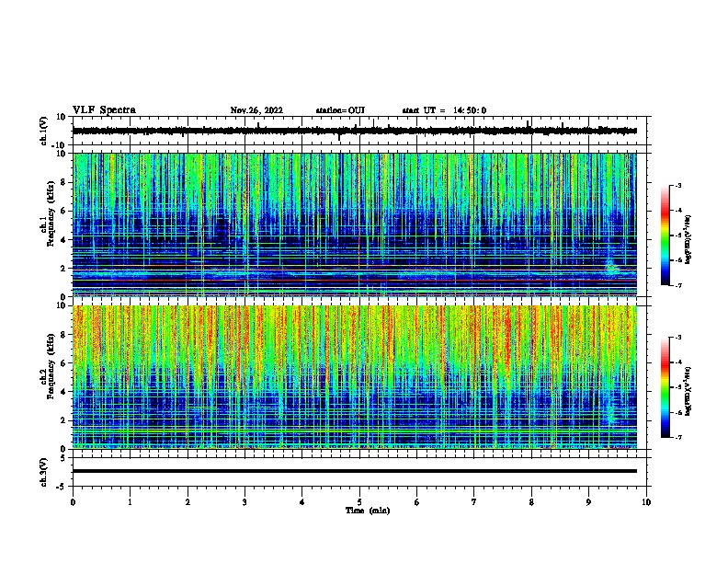
Task: Click time axis tick label "8"
Action: (x=531, y=502)
